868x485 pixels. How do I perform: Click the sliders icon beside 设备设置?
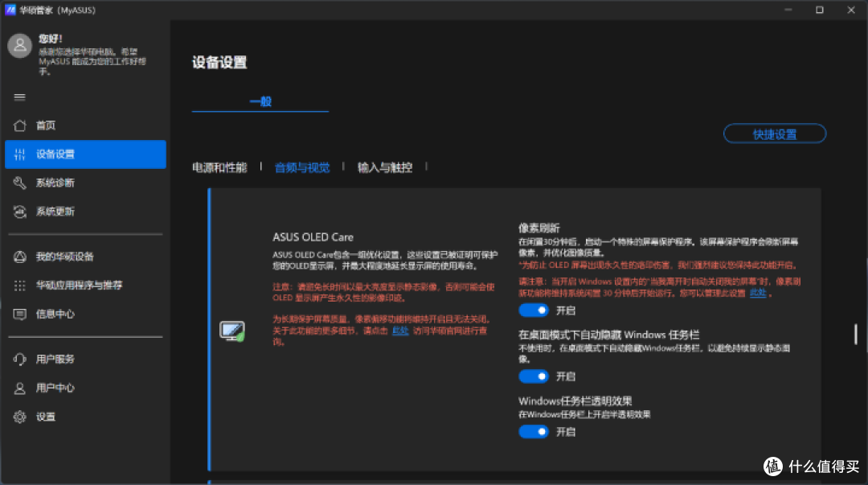click(x=20, y=154)
